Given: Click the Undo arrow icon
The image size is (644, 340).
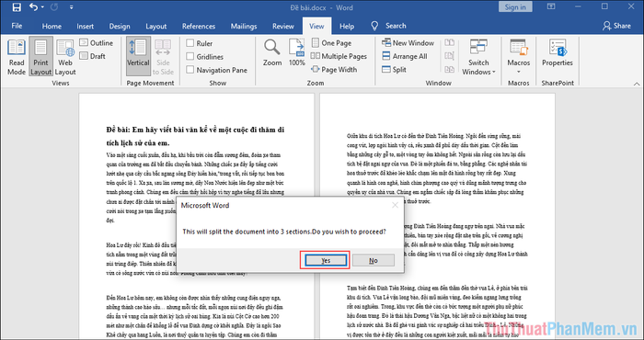Looking at the screenshot, I should (34, 7).
